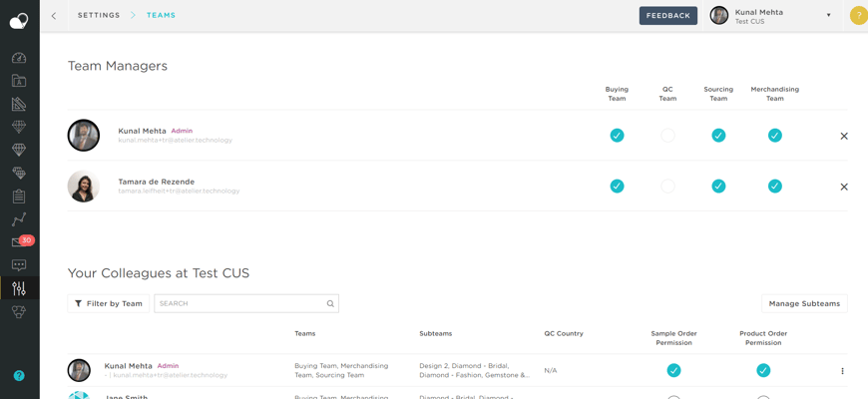Go to Settings in the breadcrumb
This screenshot has width=868, height=399.
99,16
